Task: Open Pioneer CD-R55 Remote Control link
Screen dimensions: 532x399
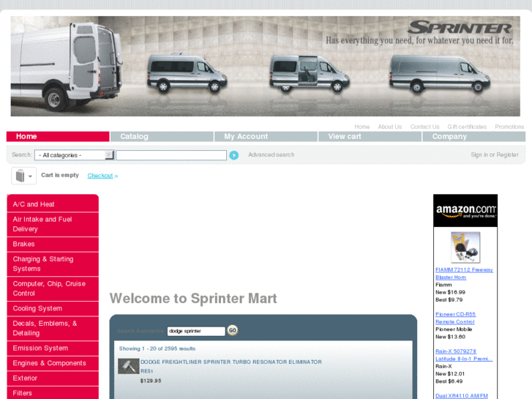Action: (456, 318)
